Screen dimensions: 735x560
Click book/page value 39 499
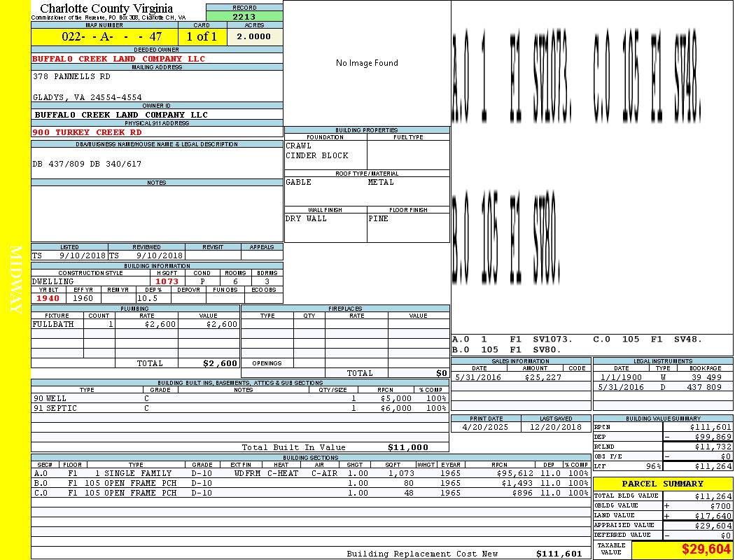[706, 378]
